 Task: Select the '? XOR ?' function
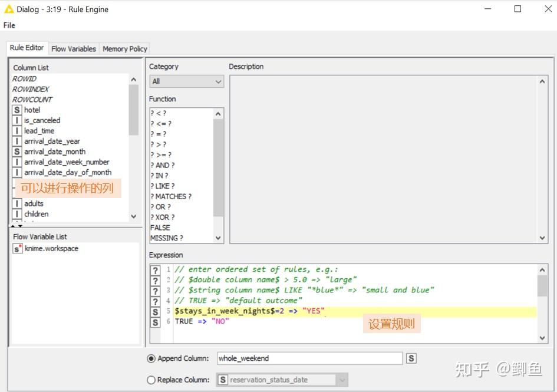click(x=163, y=217)
